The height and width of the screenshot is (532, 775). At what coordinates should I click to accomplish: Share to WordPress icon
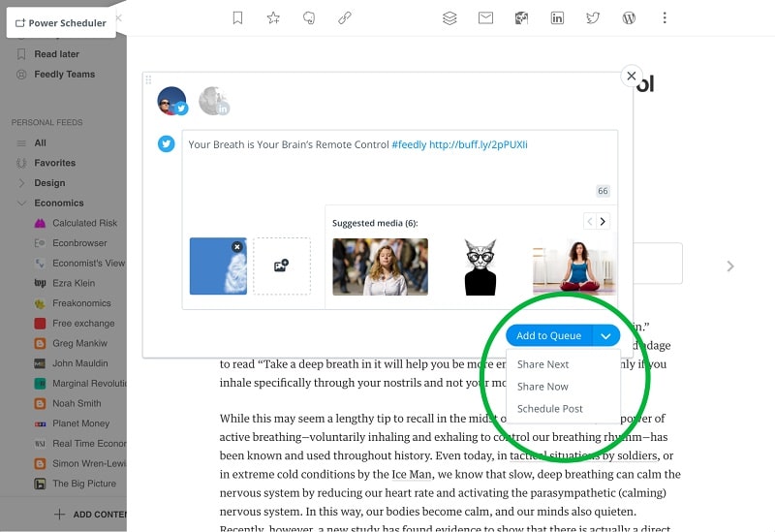coord(629,18)
